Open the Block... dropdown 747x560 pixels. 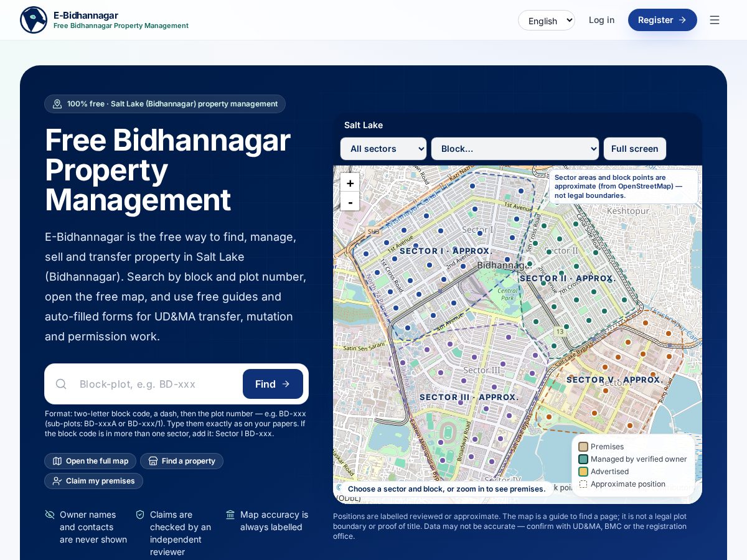pyautogui.click(x=515, y=149)
